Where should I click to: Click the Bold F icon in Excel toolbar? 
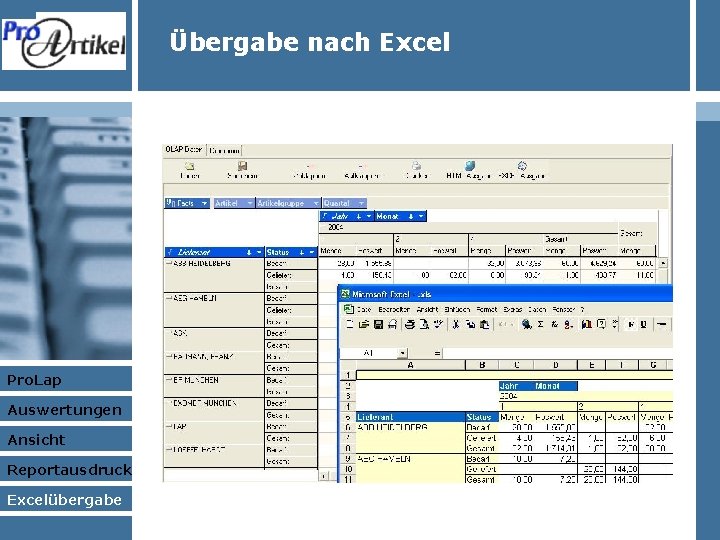(x=631, y=325)
